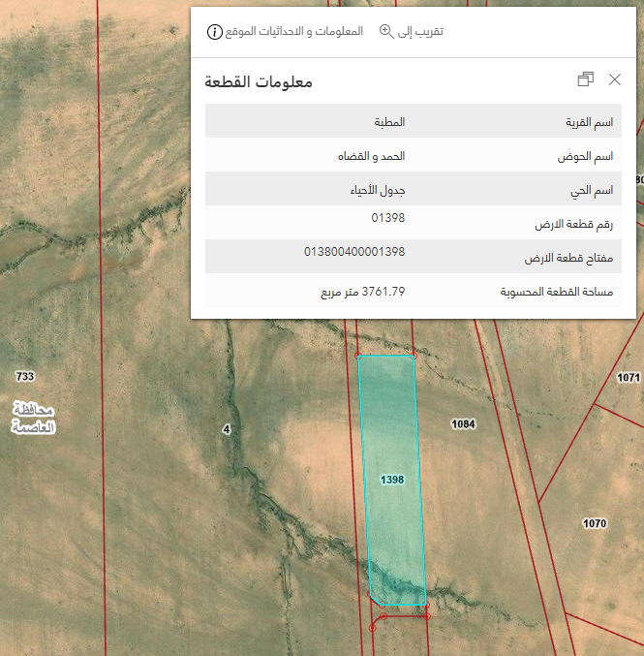The width and height of the screenshot is (644, 656).
Task: Click the اسم القرية field label
Action: [590, 122]
